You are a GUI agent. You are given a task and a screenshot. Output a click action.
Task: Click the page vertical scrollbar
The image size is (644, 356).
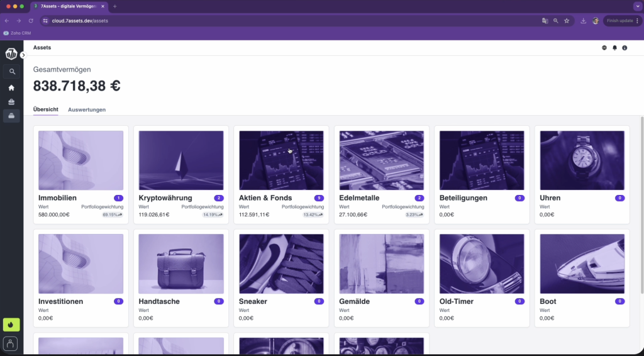[642, 205]
